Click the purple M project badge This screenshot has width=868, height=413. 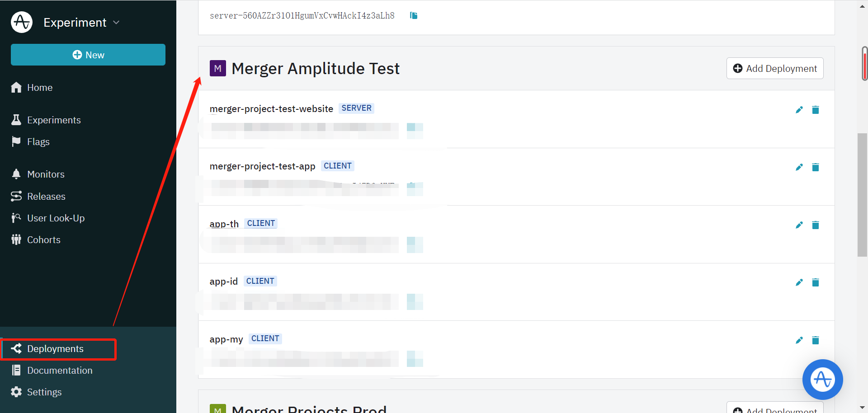click(x=218, y=68)
